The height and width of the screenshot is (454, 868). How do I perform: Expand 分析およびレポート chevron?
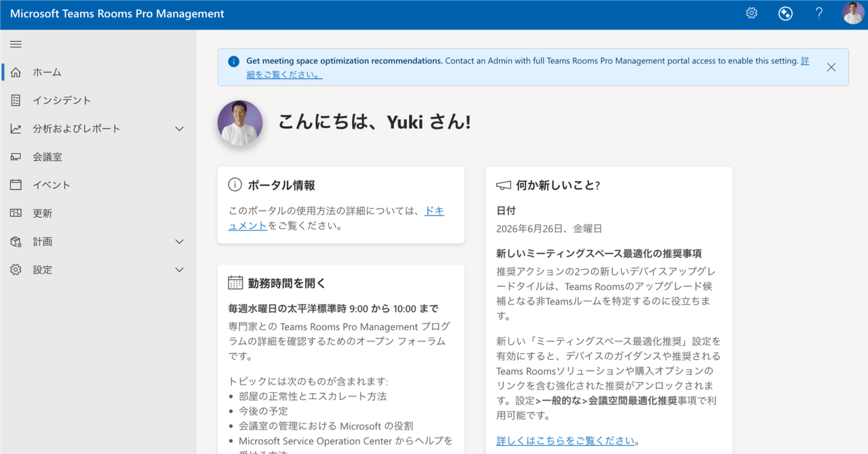(180, 129)
